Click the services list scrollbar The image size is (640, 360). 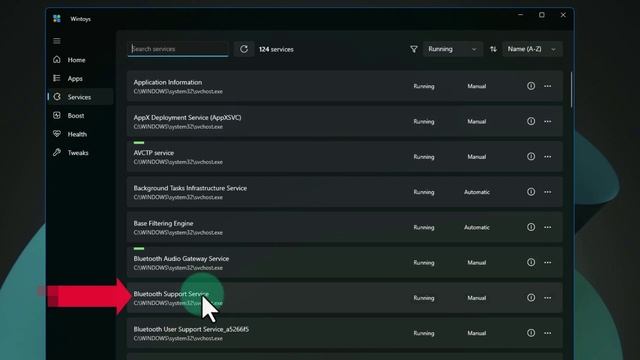571,90
